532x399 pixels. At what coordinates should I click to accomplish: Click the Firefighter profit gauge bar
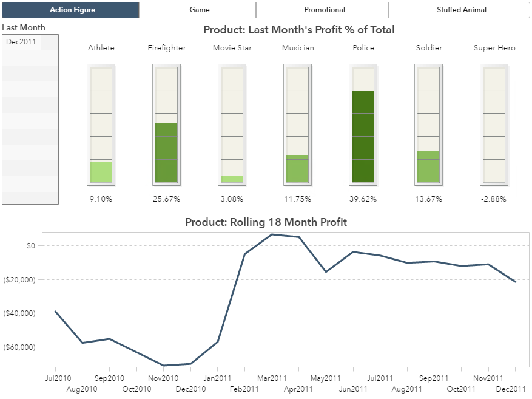(x=166, y=124)
